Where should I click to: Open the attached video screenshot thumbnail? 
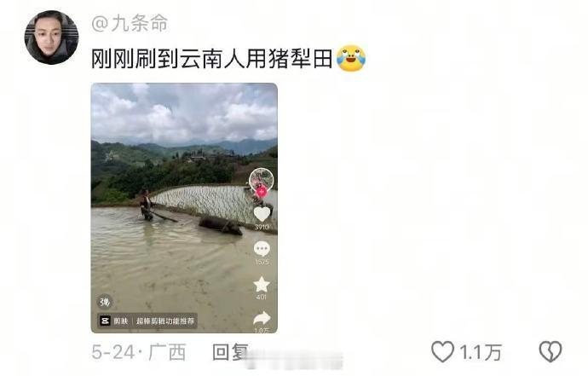pos(184,208)
